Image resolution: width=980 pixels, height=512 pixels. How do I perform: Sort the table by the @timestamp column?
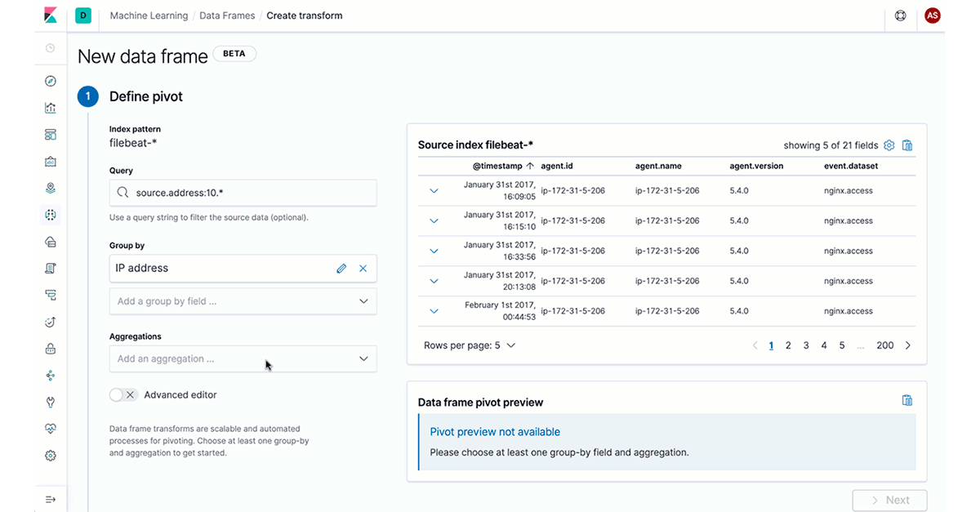pos(498,166)
